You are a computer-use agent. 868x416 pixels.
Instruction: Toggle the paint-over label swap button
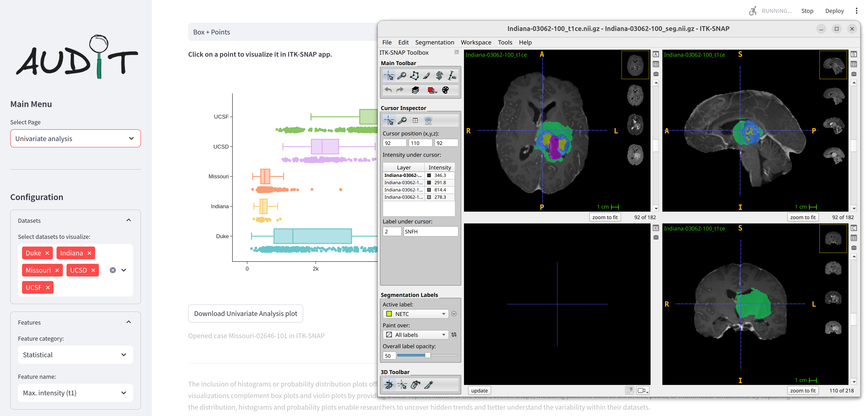tap(454, 335)
